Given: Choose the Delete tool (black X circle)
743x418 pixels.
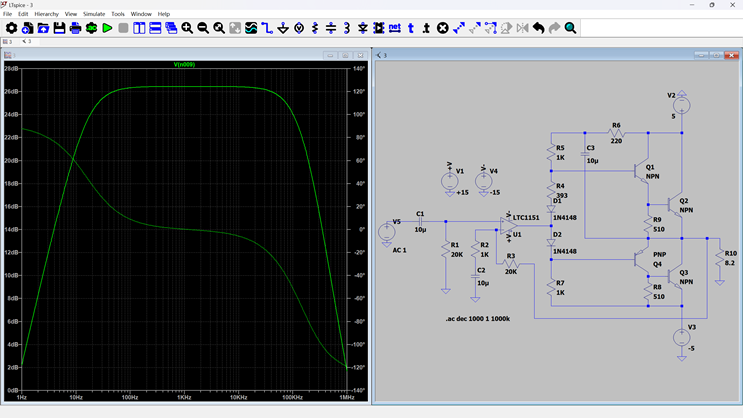Looking at the screenshot, I should [x=443, y=28].
